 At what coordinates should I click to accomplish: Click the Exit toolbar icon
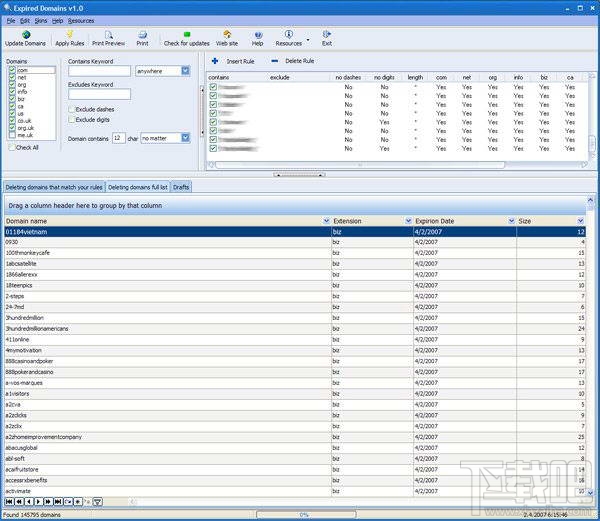pos(326,37)
